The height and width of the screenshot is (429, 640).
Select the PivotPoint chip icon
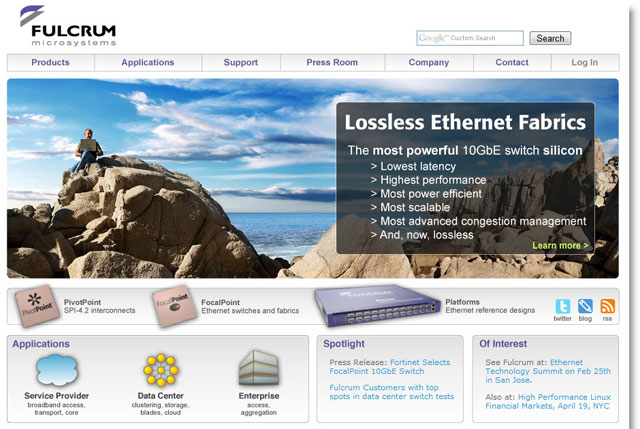(x=35, y=307)
